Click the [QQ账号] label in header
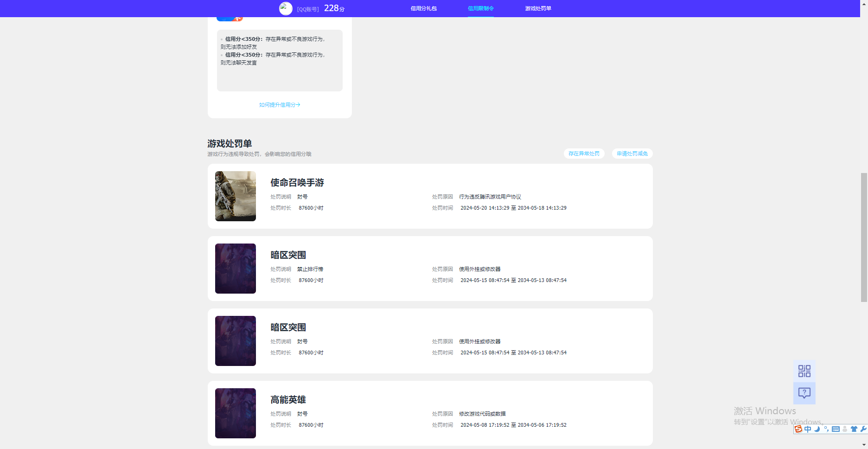Image resolution: width=868 pixels, height=449 pixels. pyautogui.click(x=308, y=9)
